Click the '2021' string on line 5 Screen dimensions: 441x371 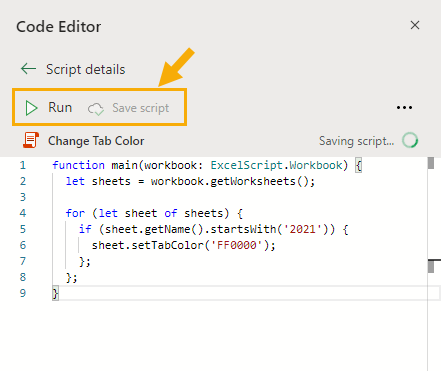point(302,229)
